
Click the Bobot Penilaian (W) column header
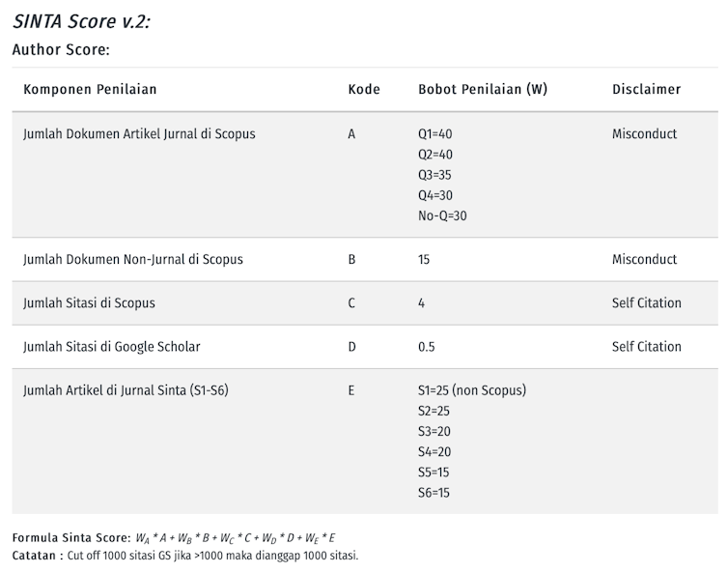[483, 90]
